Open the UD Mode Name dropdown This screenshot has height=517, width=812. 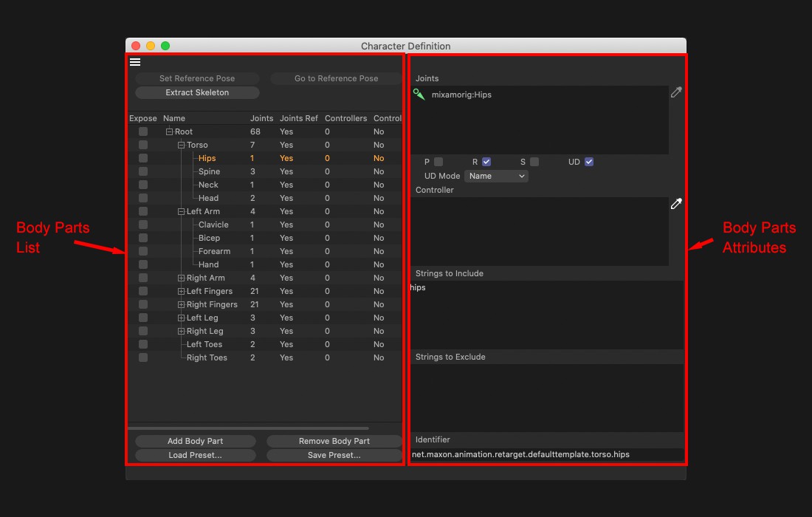tap(496, 176)
